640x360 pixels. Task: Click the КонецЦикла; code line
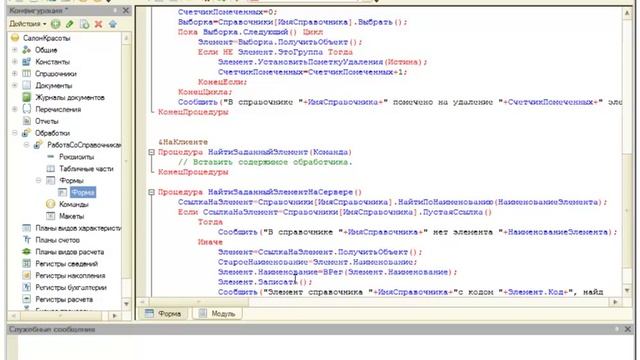point(205,92)
